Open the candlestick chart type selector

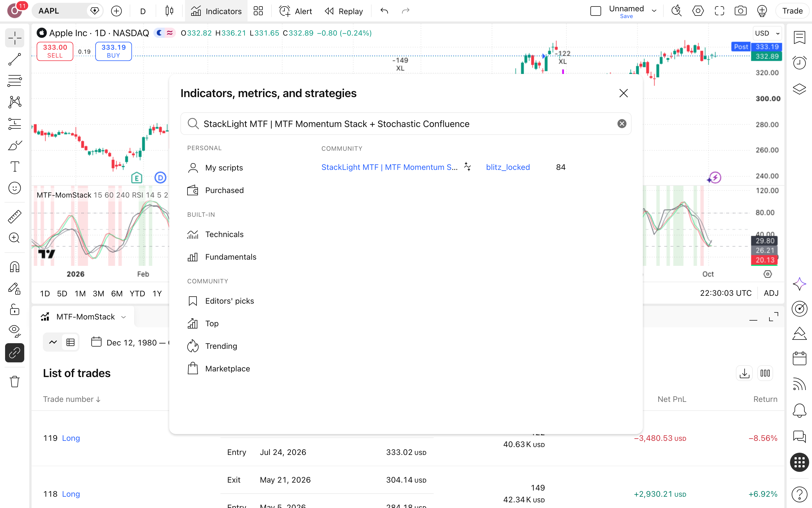(169, 11)
